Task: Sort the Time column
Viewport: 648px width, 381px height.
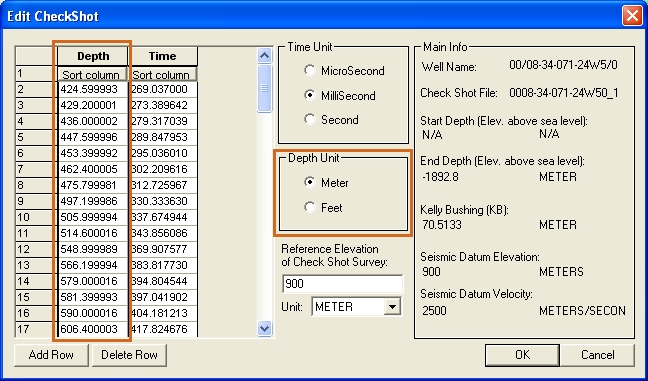Action: [x=162, y=74]
